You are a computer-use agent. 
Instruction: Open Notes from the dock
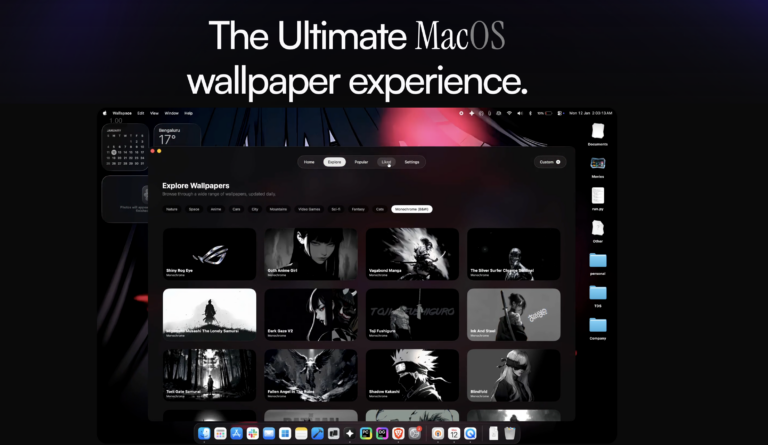click(301, 433)
